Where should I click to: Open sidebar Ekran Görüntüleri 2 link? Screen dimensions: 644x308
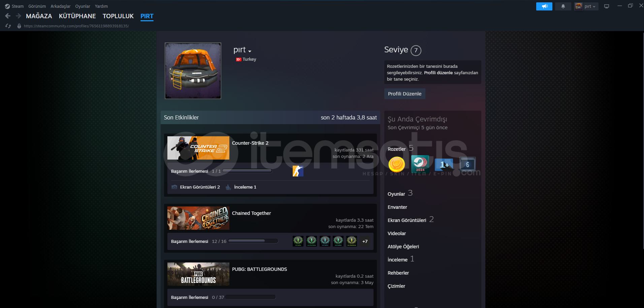pyautogui.click(x=411, y=220)
